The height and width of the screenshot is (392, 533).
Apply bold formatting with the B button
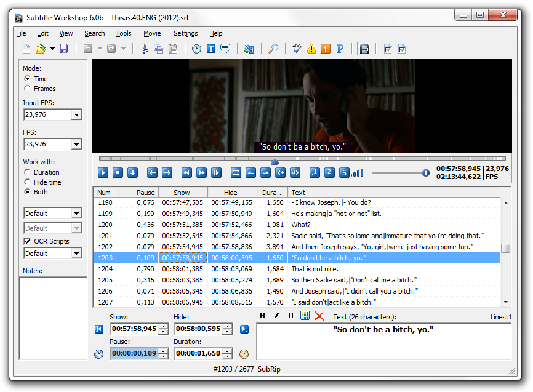pyautogui.click(x=262, y=316)
